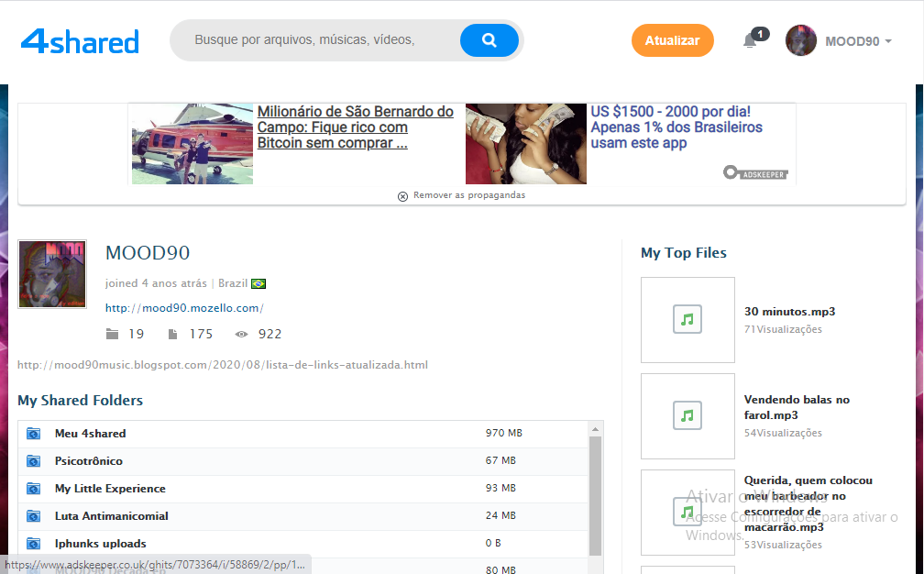Screen dimensions: 924x574
Task: Click the Luta Antimanicomial folder icon
Action: [x=34, y=516]
